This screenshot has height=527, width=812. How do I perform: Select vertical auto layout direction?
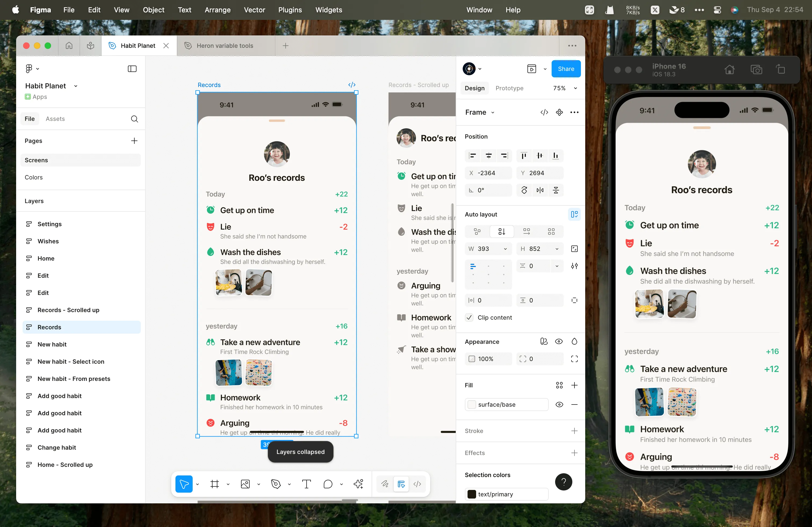pyautogui.click(x=502, y=232)
